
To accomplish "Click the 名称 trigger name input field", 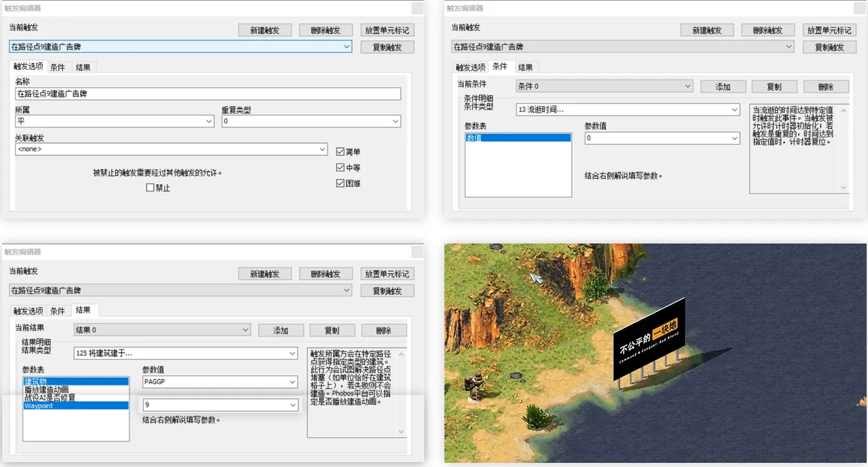I will click(x=208, y=93).
